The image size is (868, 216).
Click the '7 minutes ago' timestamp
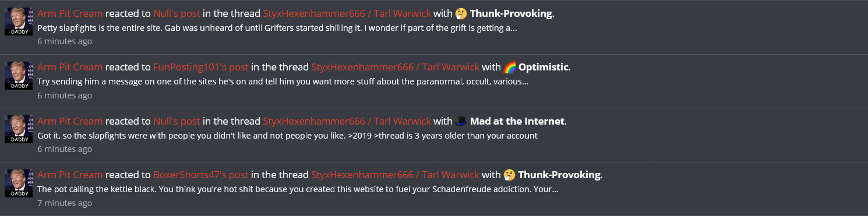coord(65,203)
